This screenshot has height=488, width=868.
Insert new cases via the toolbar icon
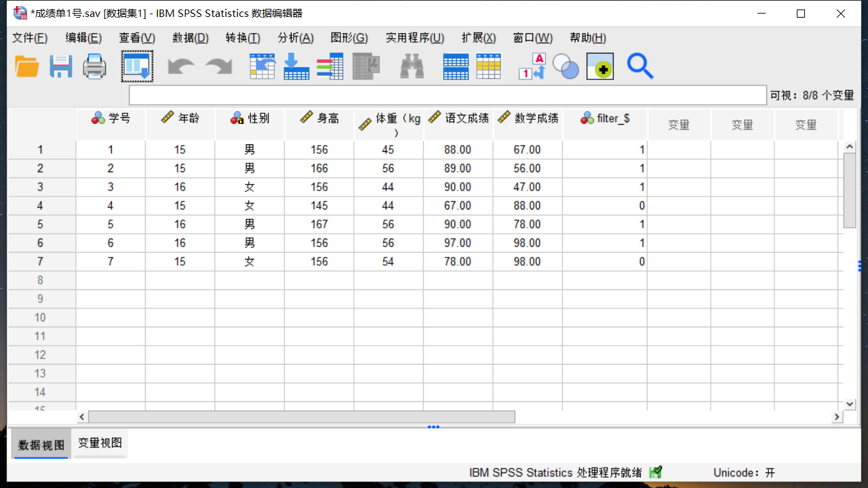[455, 66]
